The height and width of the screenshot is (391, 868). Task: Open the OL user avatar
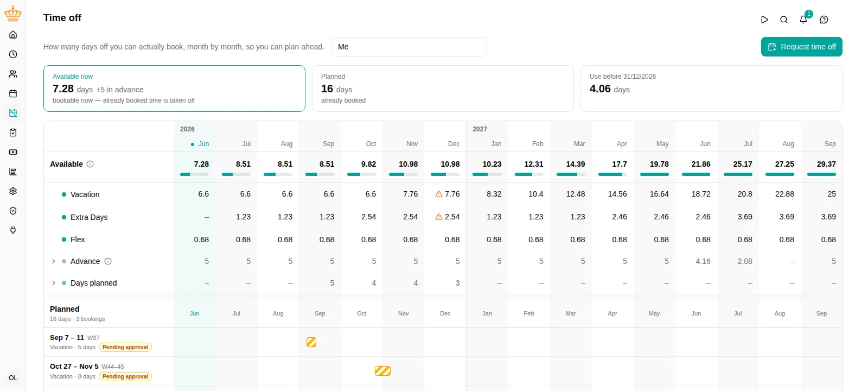[x=13, y=378]
